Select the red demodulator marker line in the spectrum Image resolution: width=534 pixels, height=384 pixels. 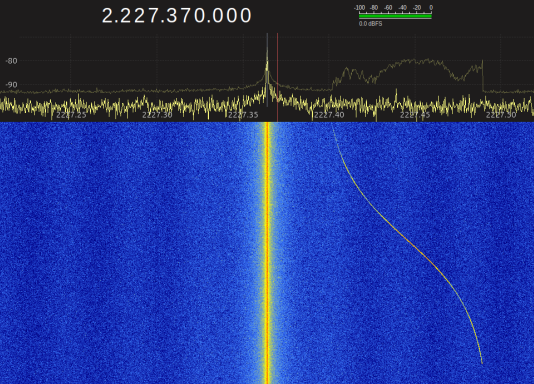(278, 77)
